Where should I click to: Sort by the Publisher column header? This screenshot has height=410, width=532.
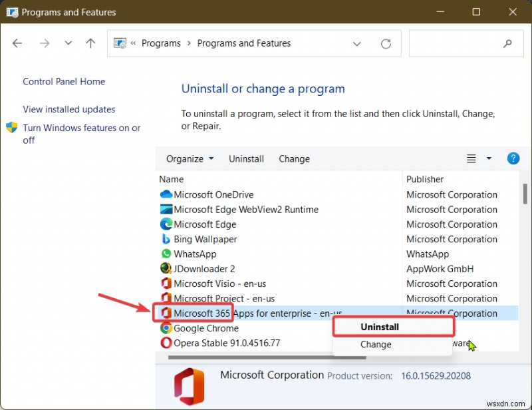pyautogui.click(x=425, y=179)
